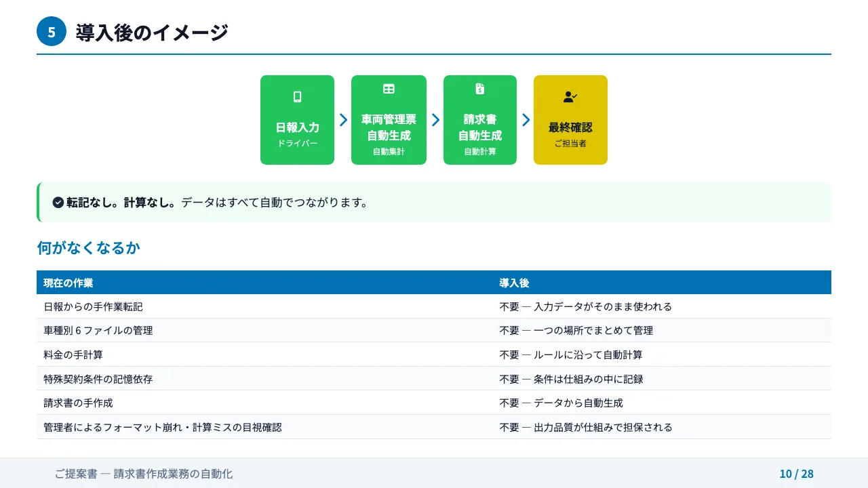Click the 自動計算 subtitle label
868x488 pixels.
480,152
